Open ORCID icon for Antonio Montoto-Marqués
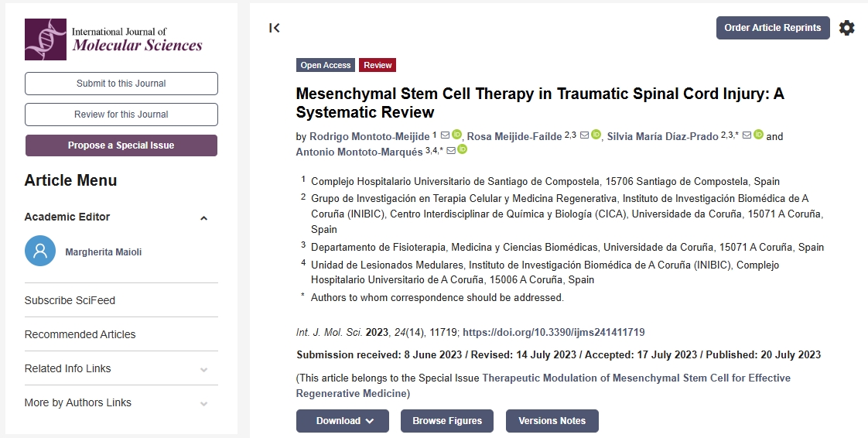Image resolution: width=868 pixels, height=438 pixels. [463, 150]
